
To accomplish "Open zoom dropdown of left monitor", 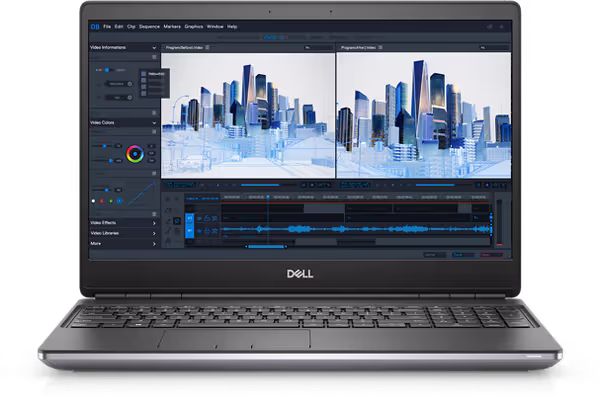I will [318, 47].
